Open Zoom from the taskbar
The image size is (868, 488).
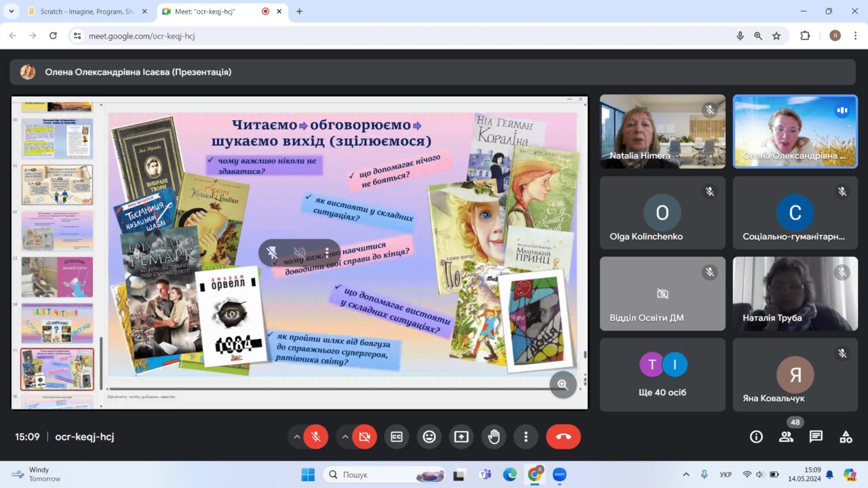point(559,474)
